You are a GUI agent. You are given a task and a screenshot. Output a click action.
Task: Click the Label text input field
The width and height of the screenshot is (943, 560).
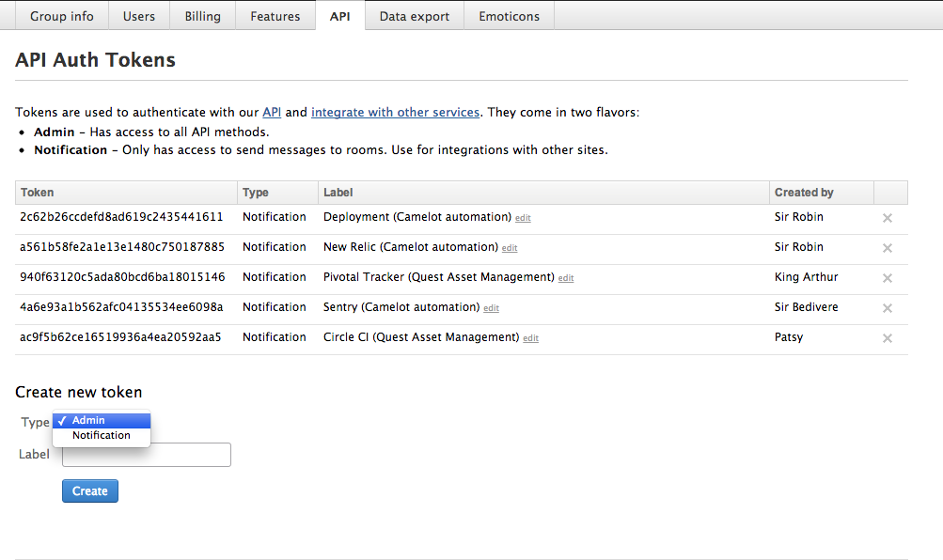(x=147, y=455)
